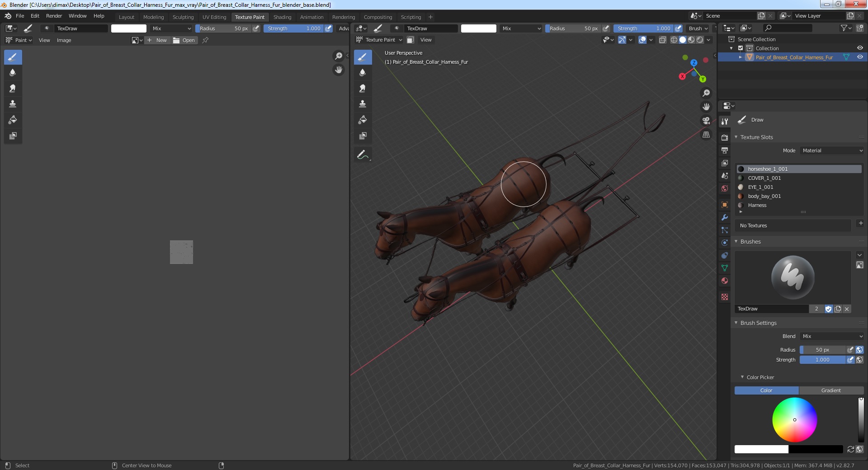868x470 pixels.
Task: Switch to the UV Editing workspace tab
Action: click(x=214, y=17)
